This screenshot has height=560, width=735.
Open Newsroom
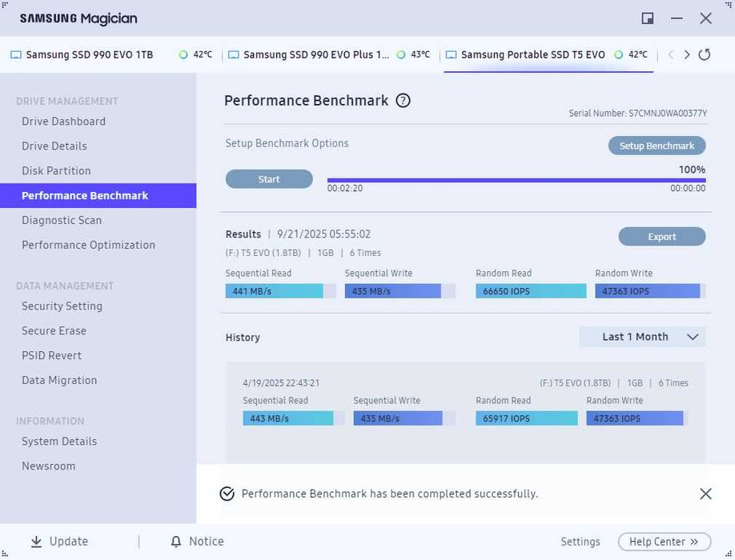(49, 466)
